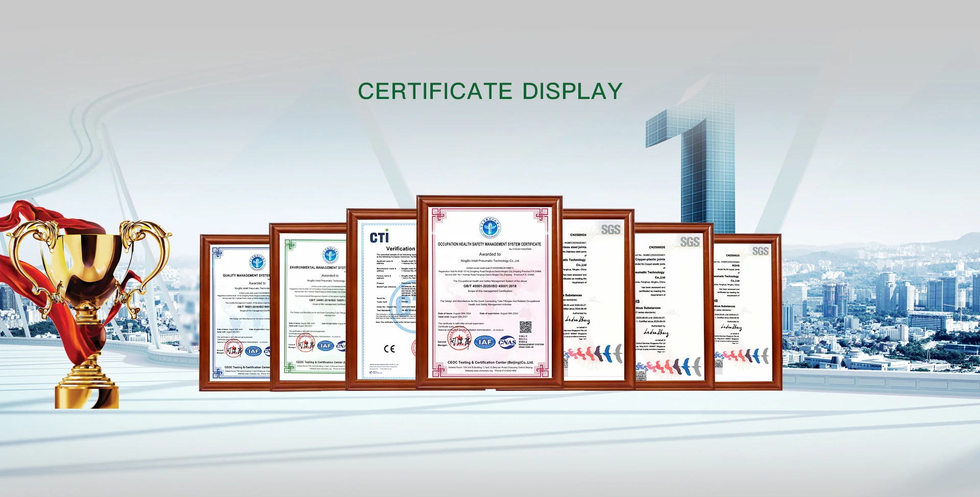Screen dimensions: 980x497
Task: Click the SGS logo on certificate CN2500025
Action: 760,251
